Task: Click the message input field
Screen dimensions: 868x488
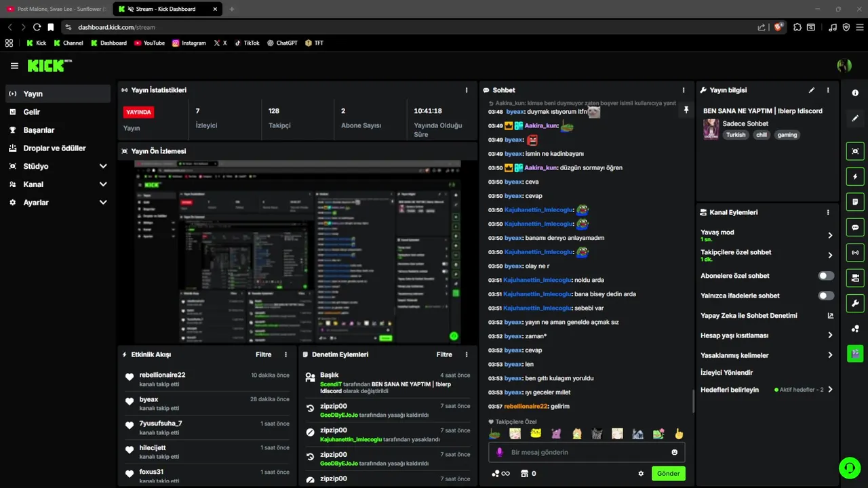Action: [587, 452]
